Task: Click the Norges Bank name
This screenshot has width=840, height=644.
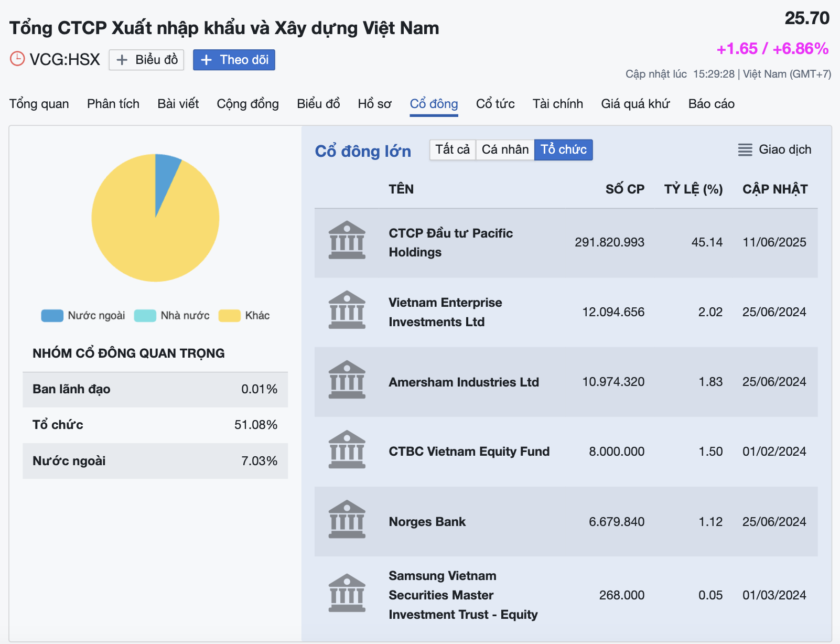Action: click(427, 522)
